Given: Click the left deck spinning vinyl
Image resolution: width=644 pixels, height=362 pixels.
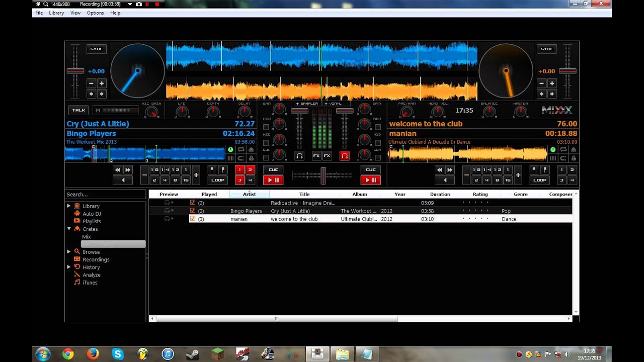Looking at the screenshot, I should coord(137,71).
